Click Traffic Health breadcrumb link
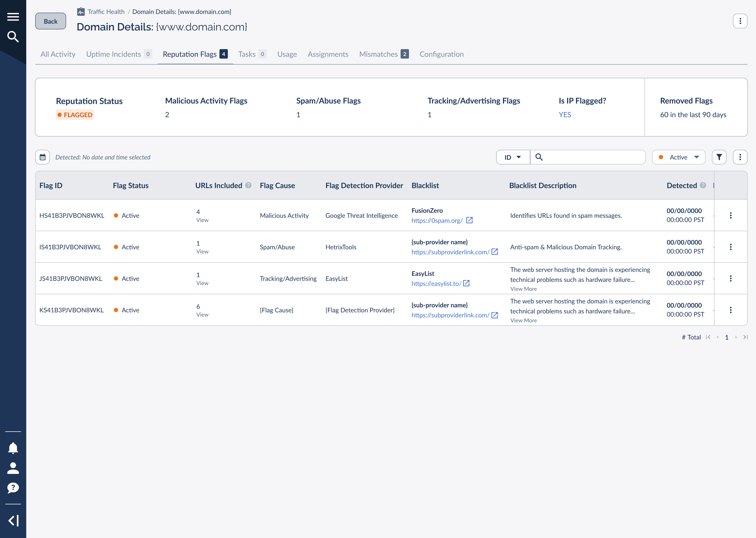Image resolution: width=756 pixels, height=538 pixels. [x=106, y=12]
